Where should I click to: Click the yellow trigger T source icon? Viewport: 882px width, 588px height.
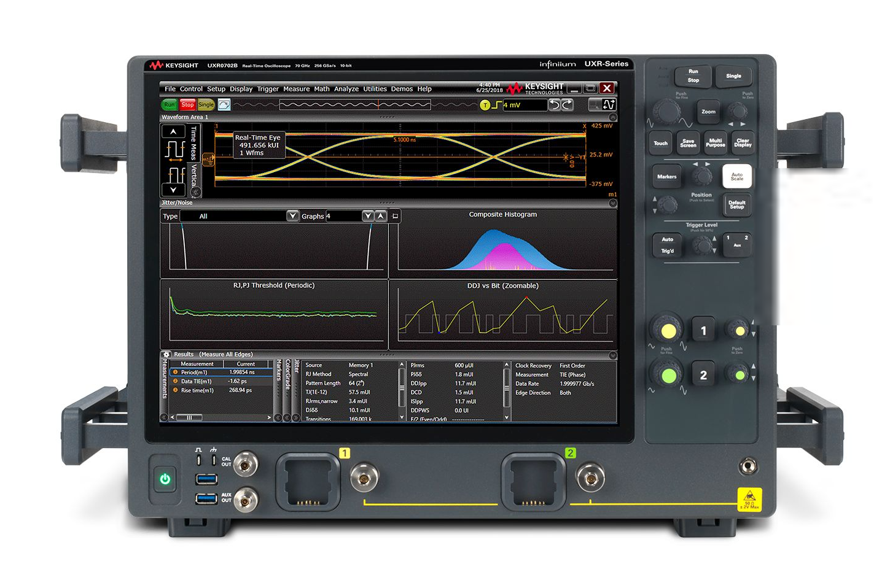[485, 105]
